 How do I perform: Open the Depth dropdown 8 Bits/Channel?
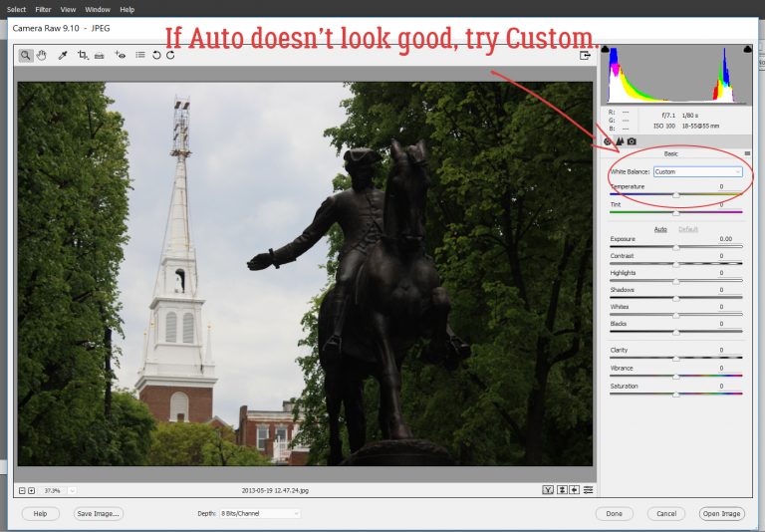coord(260,513)
